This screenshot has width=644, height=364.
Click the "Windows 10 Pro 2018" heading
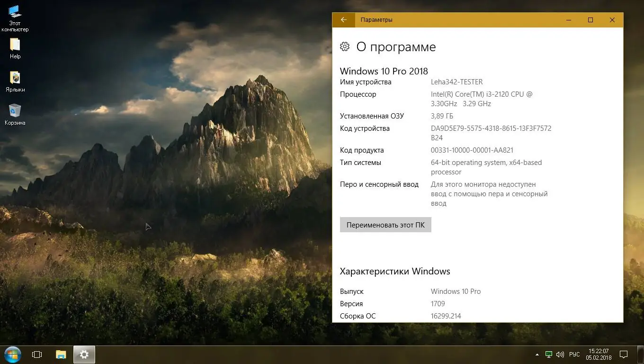point(384,71)
